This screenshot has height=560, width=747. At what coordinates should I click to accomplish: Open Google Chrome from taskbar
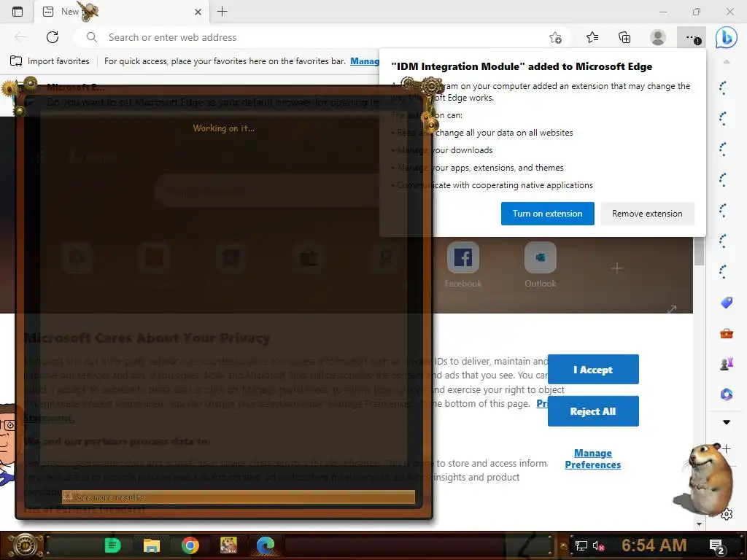click(x=190, y=545)
